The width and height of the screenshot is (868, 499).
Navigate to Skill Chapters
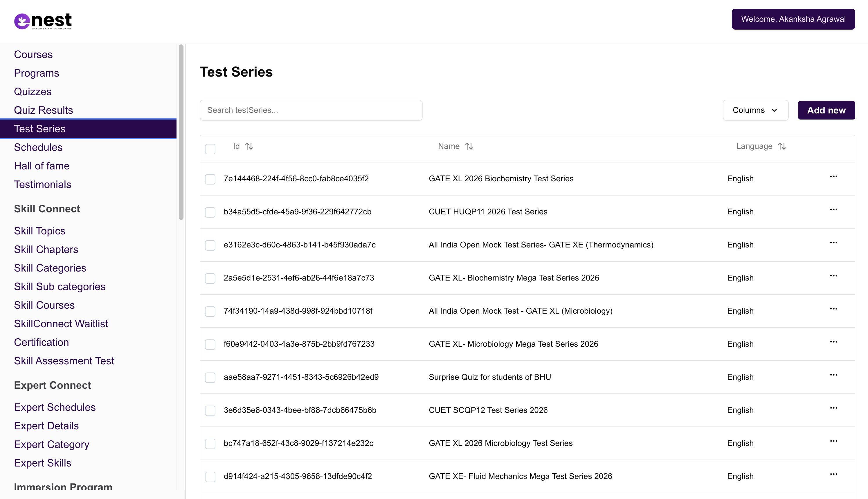46,249
